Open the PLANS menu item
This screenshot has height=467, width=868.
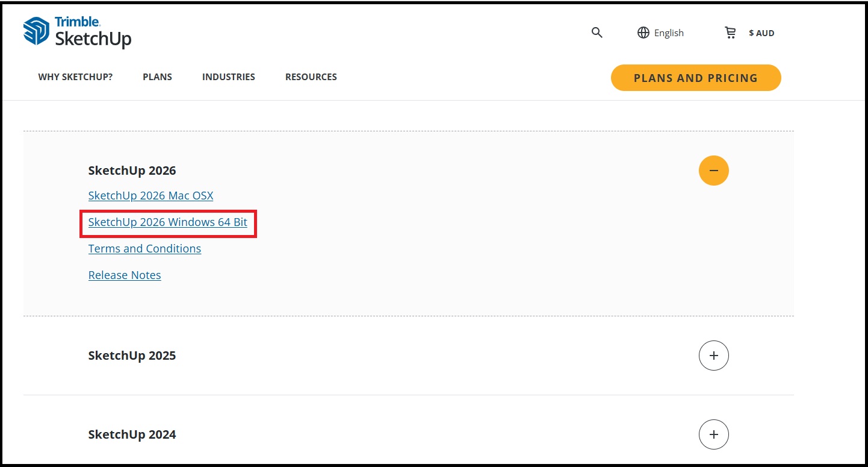coord(157,77)
